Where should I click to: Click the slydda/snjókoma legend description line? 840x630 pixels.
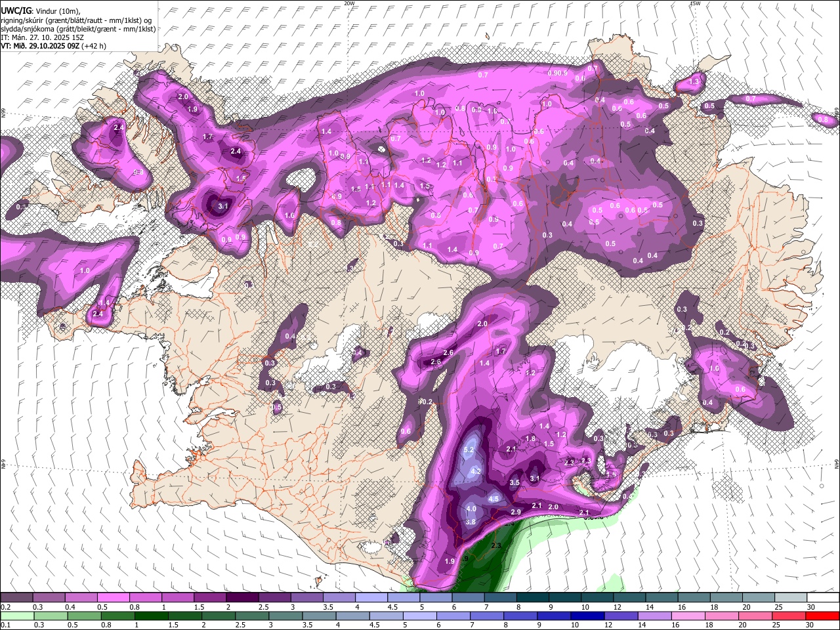click(x=78, y=29)
